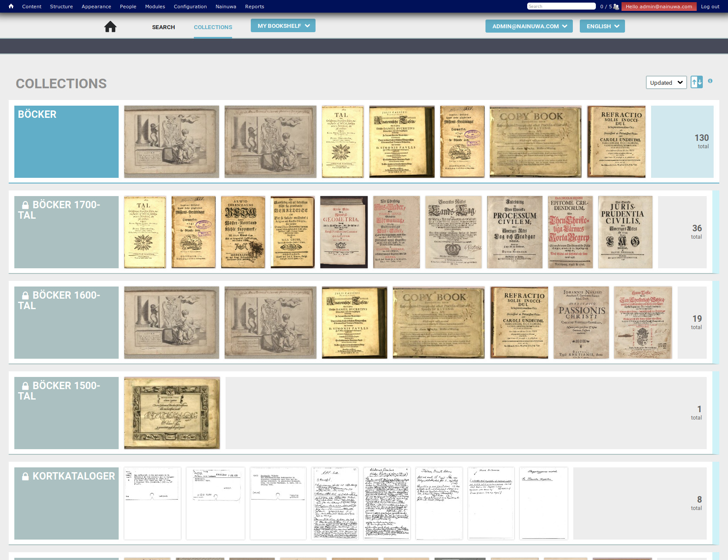728x560 pixels.
Task: Open the EPITOME CREDENDORUM thumbnail
Action: (571, 232)
